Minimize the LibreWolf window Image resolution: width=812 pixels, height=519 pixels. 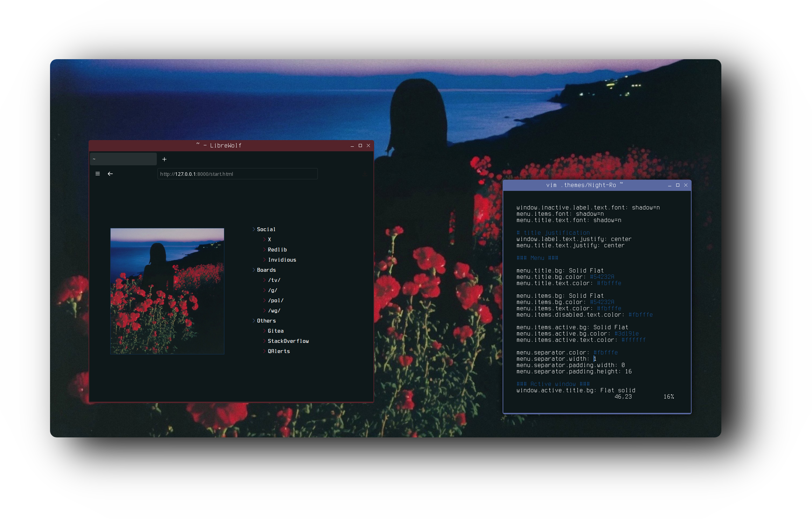coord(352,146)
